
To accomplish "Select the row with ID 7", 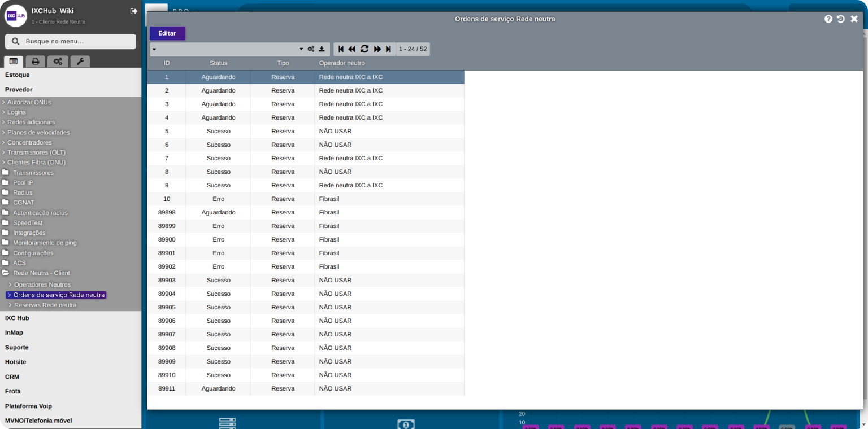I will click(306, 158).
